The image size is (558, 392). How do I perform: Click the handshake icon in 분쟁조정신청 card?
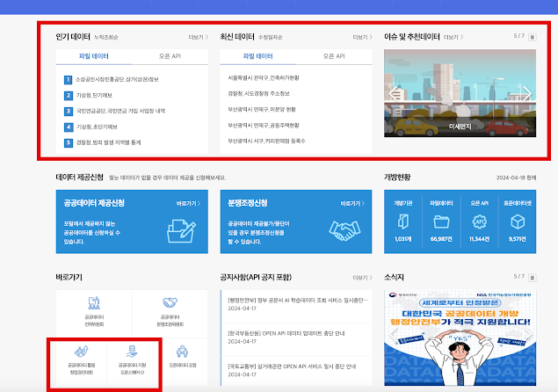(344, 230)
